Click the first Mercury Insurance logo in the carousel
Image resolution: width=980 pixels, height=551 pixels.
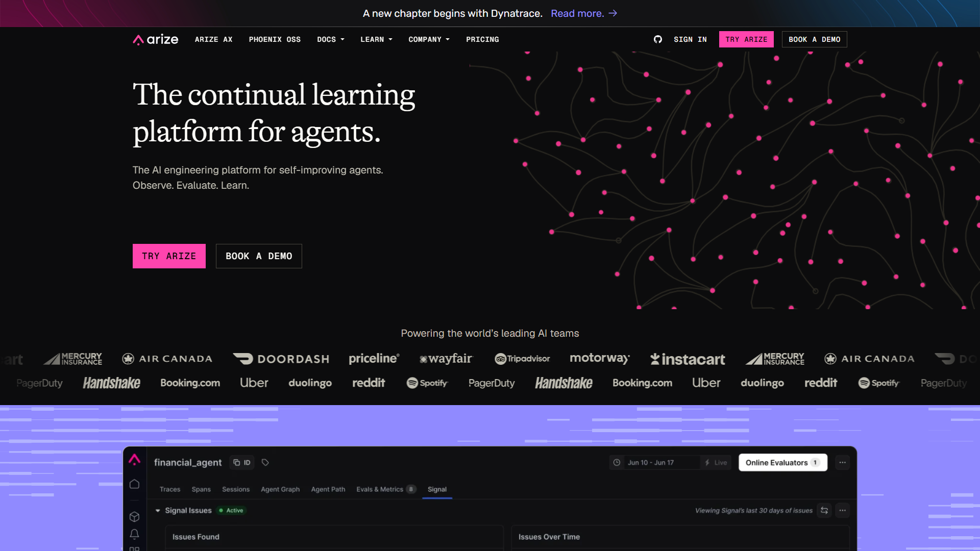tap(72, 359)
